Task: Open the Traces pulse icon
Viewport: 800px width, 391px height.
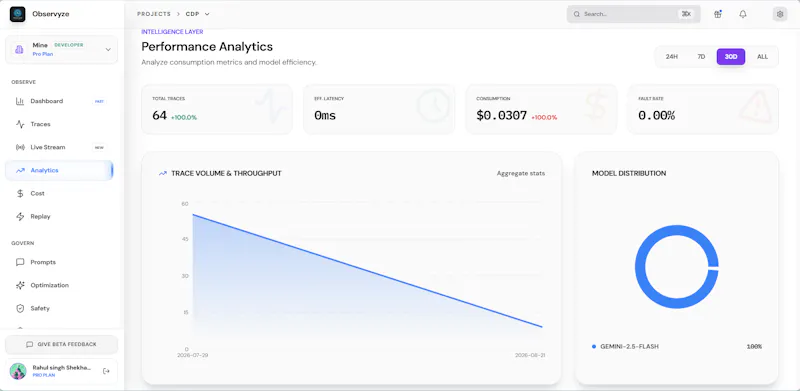Action: pos(20,124)
